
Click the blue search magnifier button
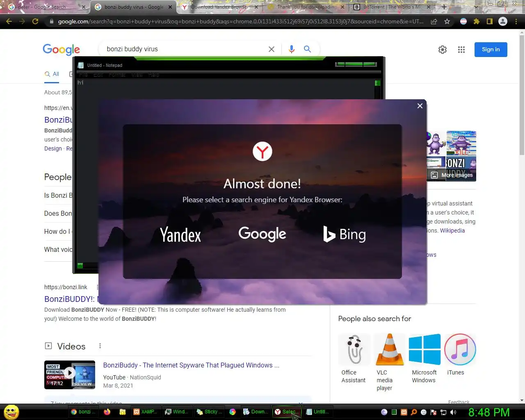coord(307,49)
